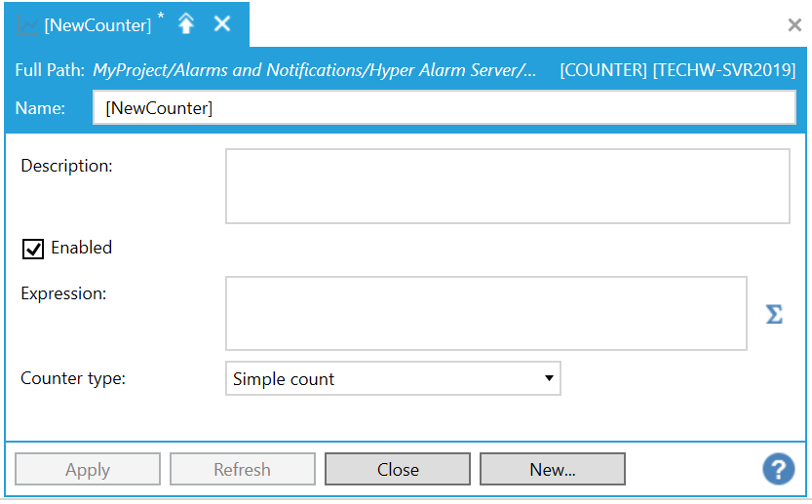Click the New... button
The width and height of the screenshot is (812, 504).
(x=552, y=469)
